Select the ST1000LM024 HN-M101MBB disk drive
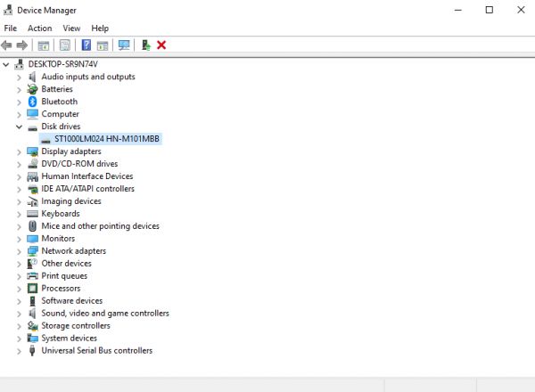Image resolution: width=535 pixels, height=392 pixels. [106, 139]
